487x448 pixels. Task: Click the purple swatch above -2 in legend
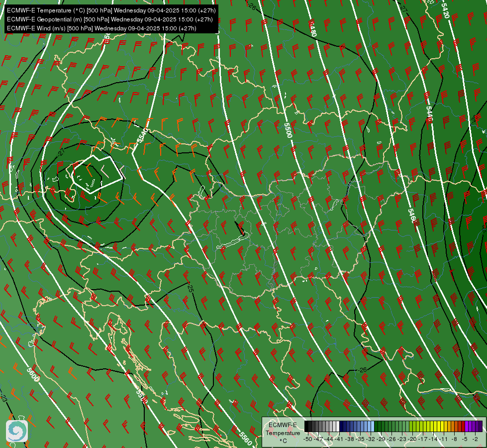[477, 426]
